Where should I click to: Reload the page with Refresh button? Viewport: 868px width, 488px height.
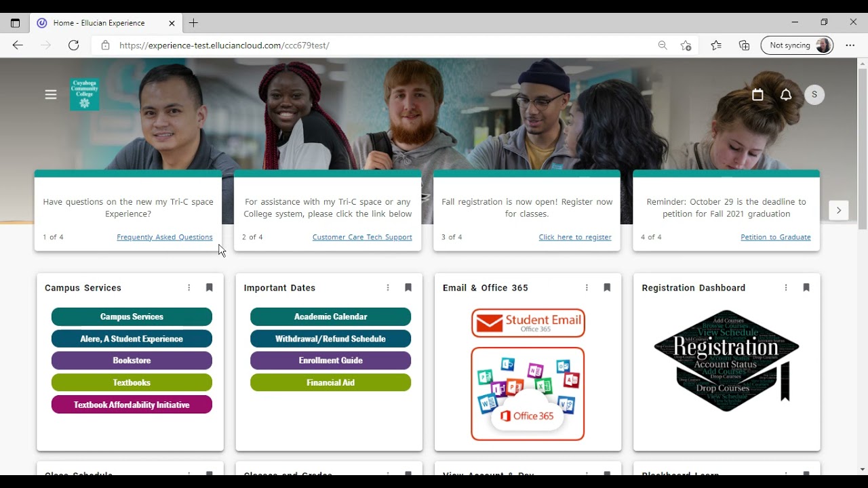(73, 45)
